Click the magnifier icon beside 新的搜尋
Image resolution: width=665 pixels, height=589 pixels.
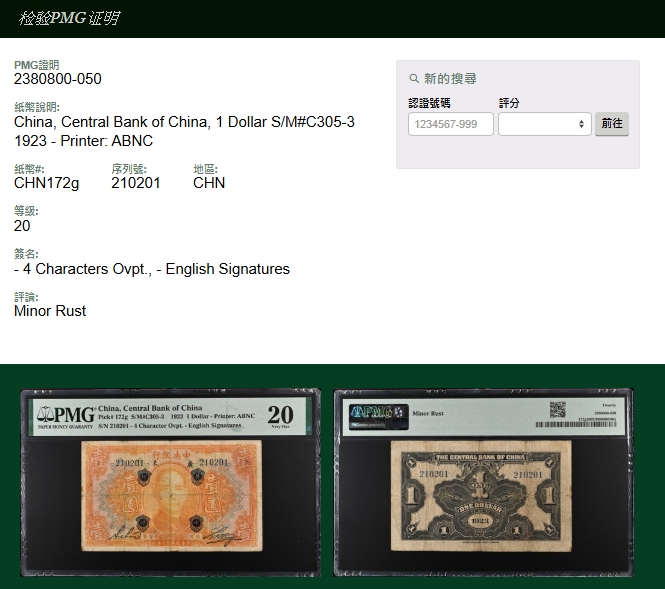(x=414, y=79)
